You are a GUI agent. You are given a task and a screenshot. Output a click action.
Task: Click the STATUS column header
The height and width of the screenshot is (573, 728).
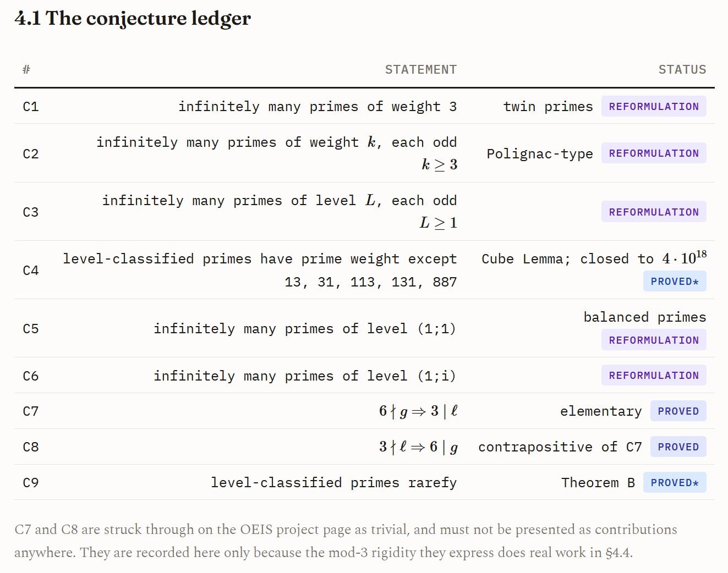(682, 70)
